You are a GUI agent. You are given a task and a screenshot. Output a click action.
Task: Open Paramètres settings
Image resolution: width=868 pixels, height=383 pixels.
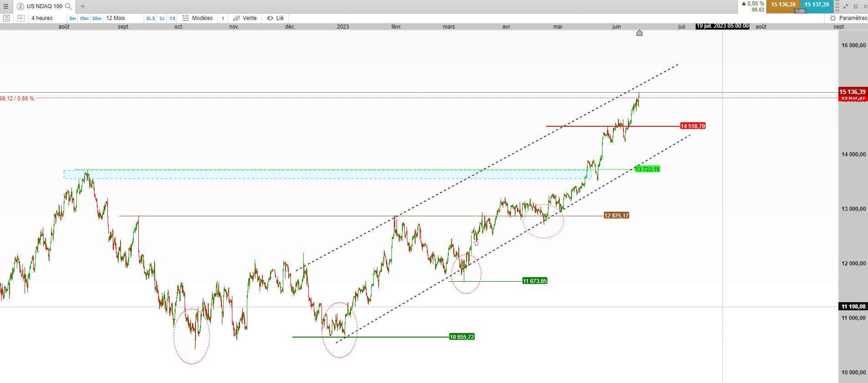tap(848, 18)
